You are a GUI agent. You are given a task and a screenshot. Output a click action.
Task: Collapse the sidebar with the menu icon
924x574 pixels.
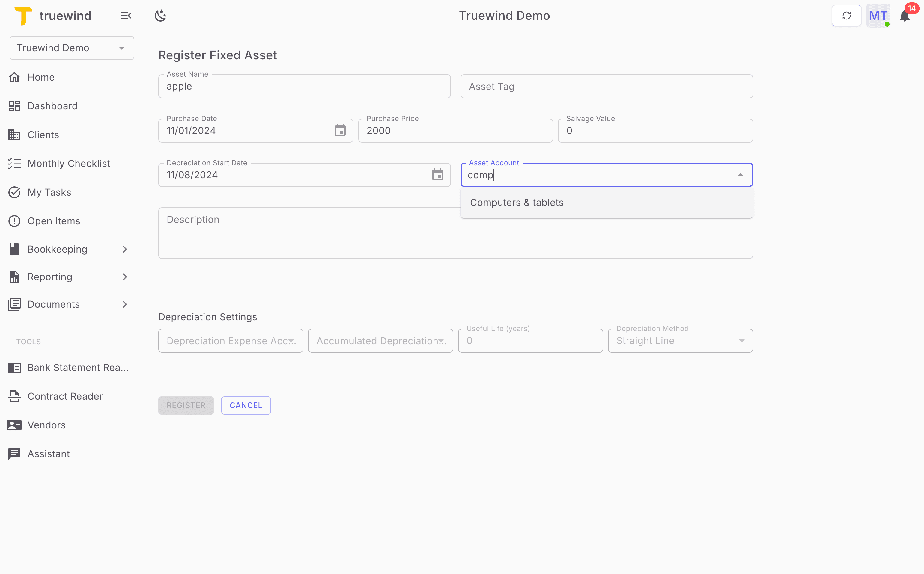click(x=125, y=15)
